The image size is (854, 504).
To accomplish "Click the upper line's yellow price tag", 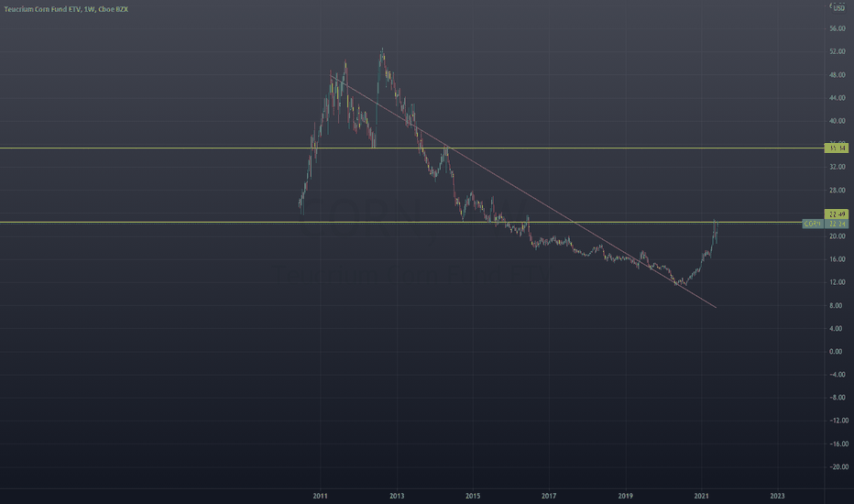I will [x=837, y=148].
